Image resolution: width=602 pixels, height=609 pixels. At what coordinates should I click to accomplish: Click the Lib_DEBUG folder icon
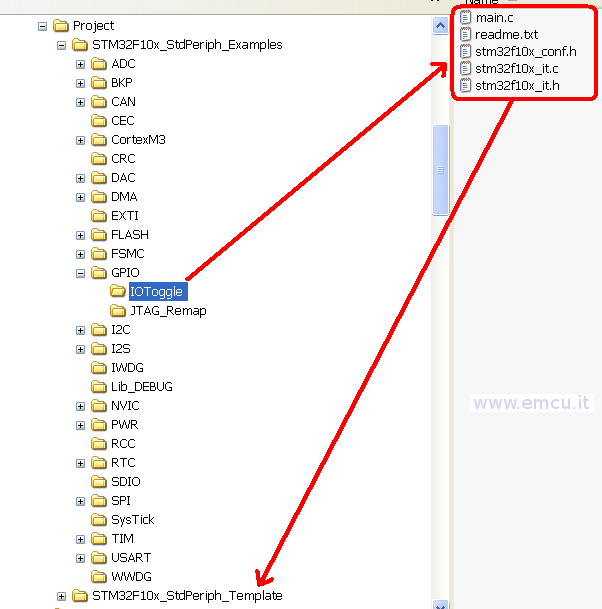(99, 386)
